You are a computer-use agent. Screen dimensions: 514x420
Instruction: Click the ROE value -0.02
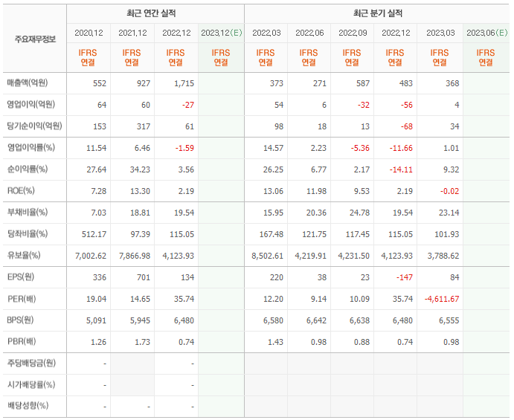click(449, 191)
